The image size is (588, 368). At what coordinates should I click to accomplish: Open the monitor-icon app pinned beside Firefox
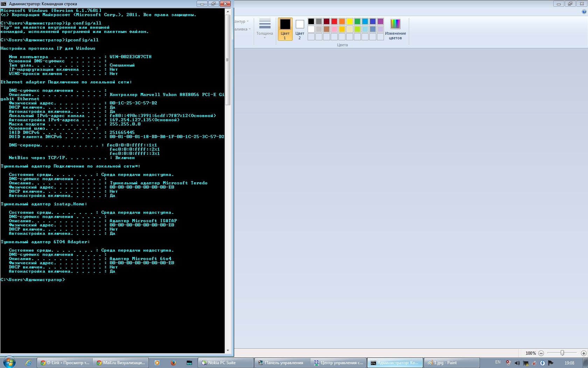[x=189, y=363]
